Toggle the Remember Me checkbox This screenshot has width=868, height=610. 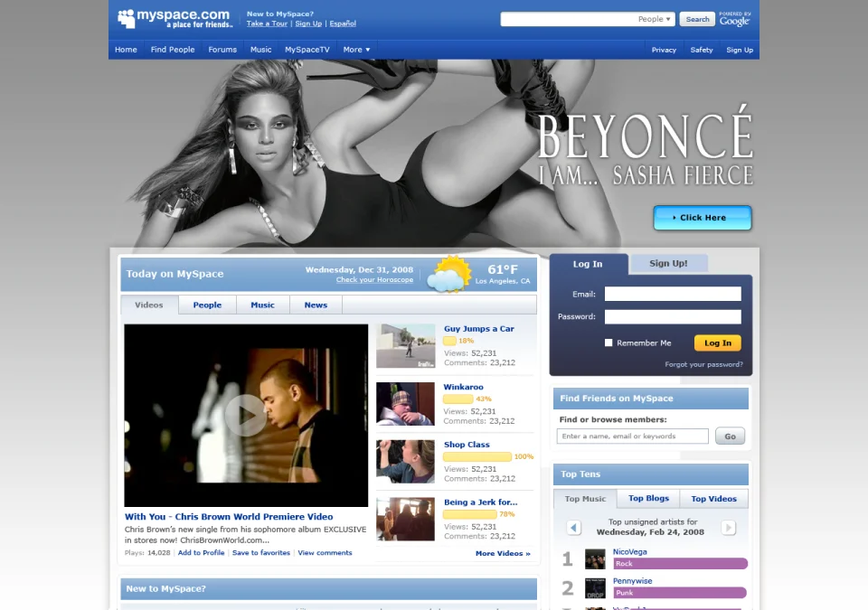click(x=609, y=343)
